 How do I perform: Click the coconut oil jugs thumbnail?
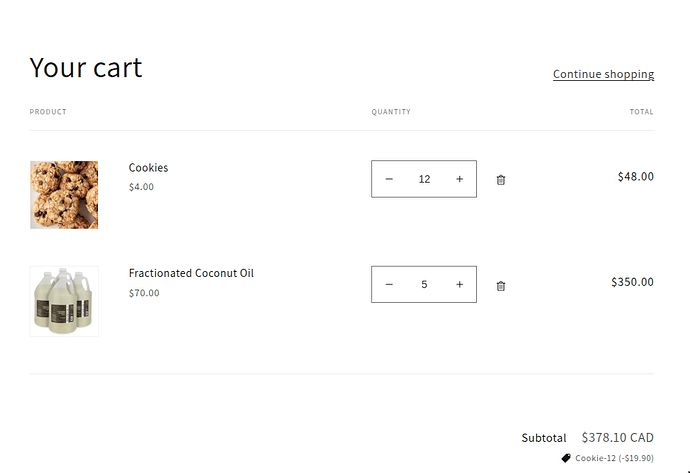tap(64, 301)
